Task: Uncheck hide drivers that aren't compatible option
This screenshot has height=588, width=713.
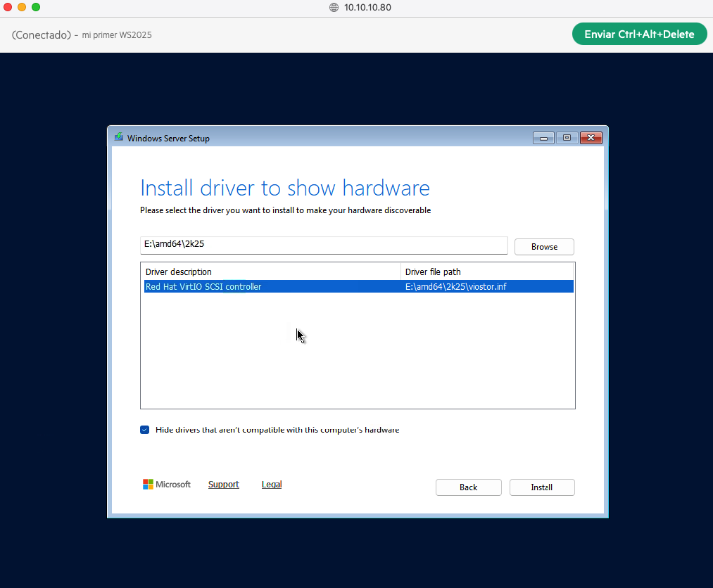Action: point(144,429)
